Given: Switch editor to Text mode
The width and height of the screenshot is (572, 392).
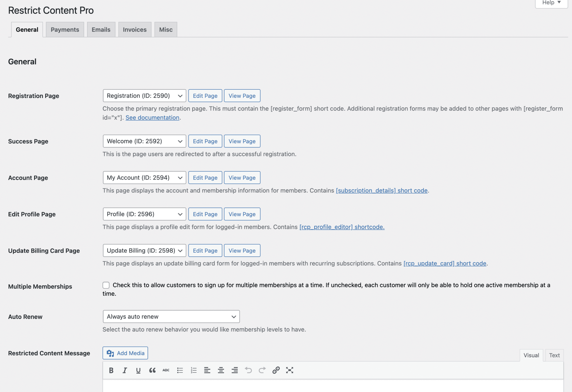Looking at the screenshot, I should (x=554, y=355).
